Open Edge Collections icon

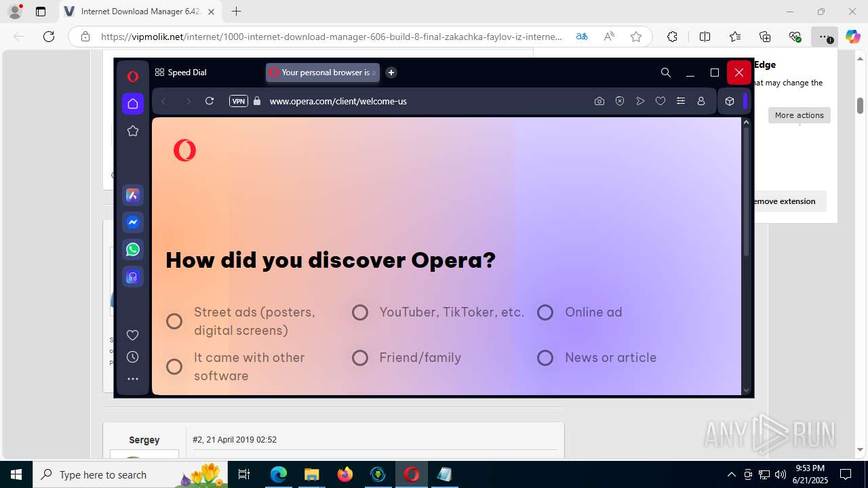(765, 37)
